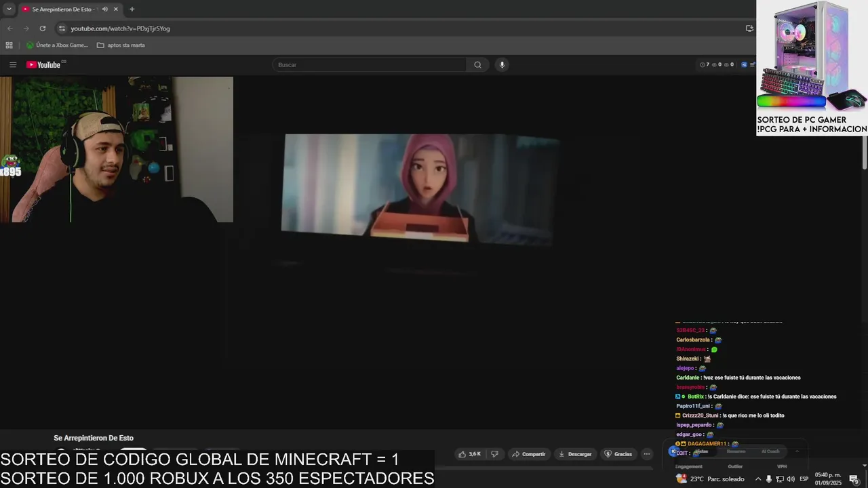This screenshot has width=868, height=488.
Task: Mute the tab via speaker icon
Action: (x=104, y=9)
